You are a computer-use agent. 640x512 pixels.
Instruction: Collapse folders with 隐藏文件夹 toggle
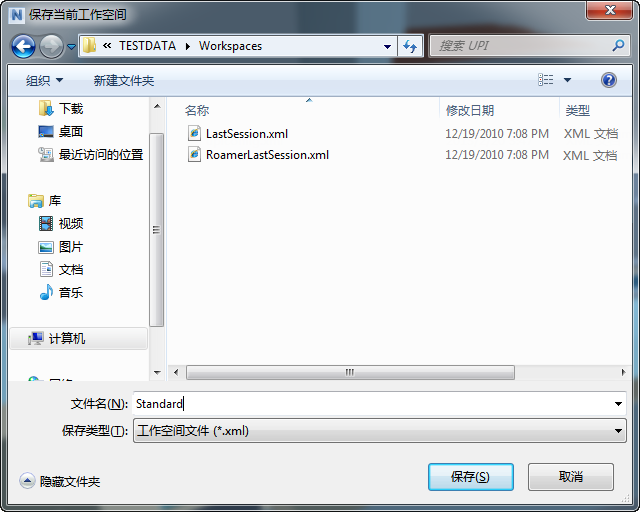[x=60, y=481]
